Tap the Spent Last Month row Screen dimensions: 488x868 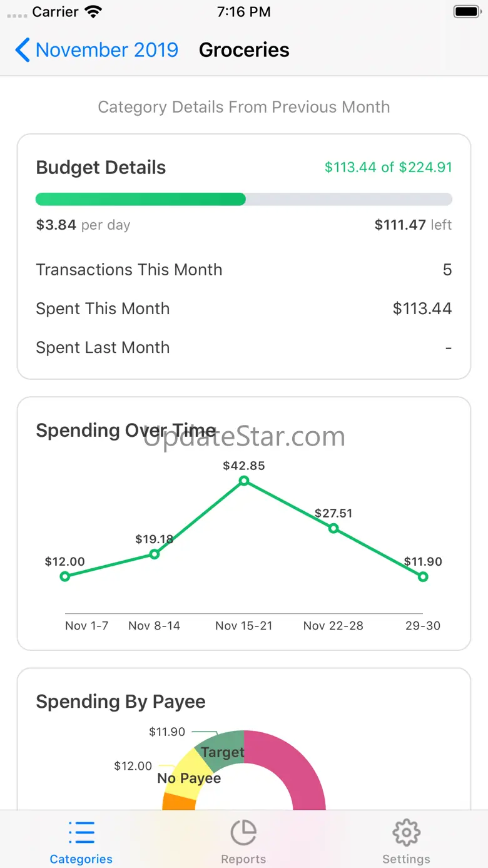click(x=243, y=347)
